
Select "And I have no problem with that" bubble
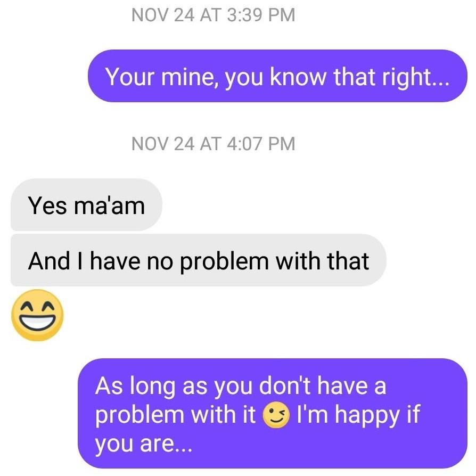coord(199,260)
